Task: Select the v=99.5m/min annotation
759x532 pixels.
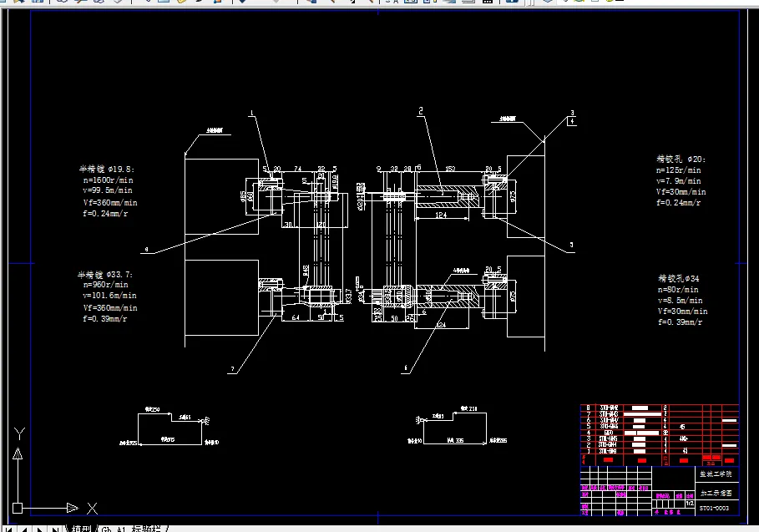Action: coord(108,190)
